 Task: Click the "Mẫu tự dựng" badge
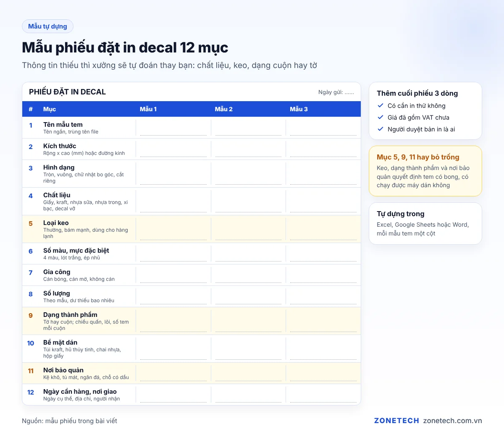[47, 26]
